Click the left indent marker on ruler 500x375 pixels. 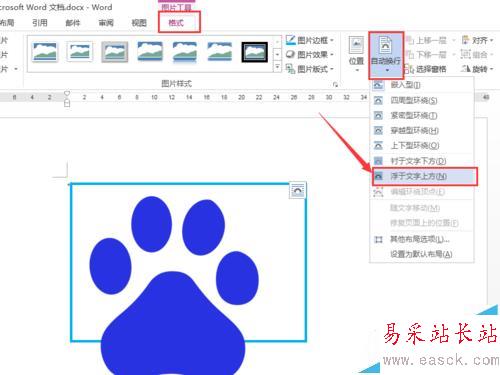pos(67,103)
